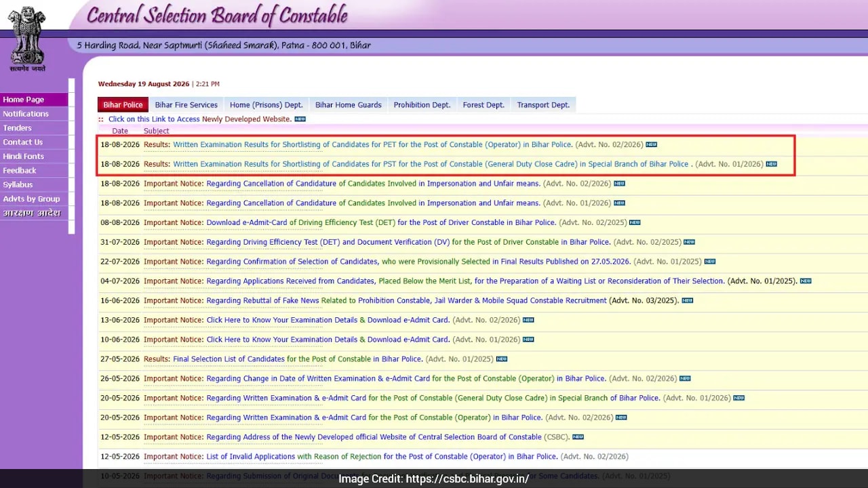This screenshot has width=868, height=488.
Task: Click the NEW badge on the Constable (Operator) PET results row
Action: [651, 144]
